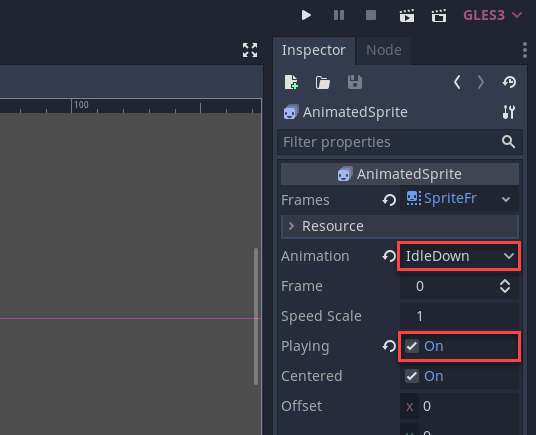Click the Filter properties search field
This screenshot has height=435, width=536.
[400, 142]
